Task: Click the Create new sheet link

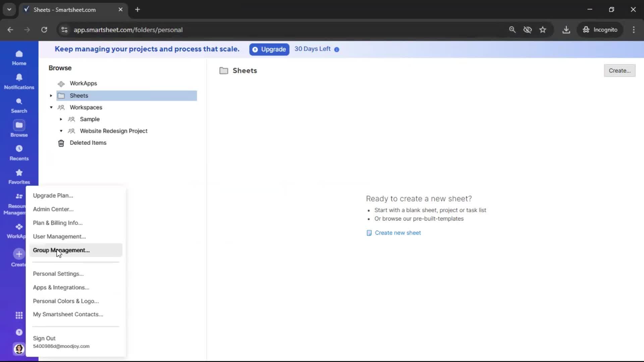Action: coord(398,232)
